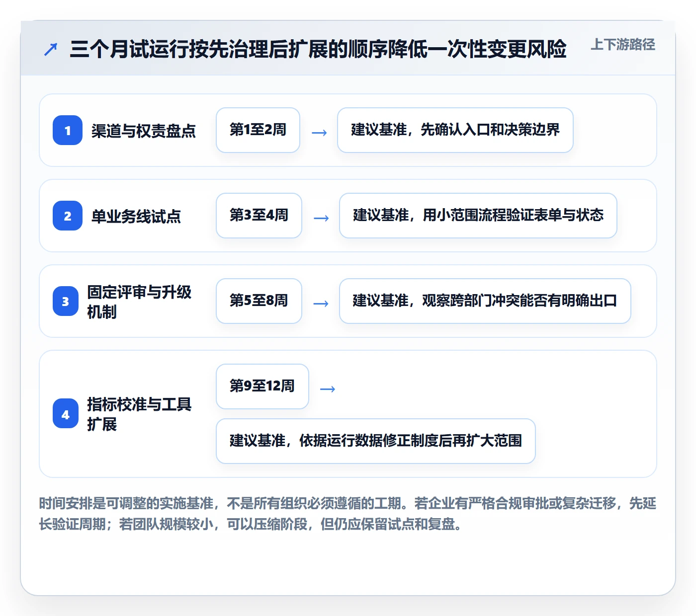The image size is (696, 616).
Task: Click the 第9至12周 time chip
Action: pyautogui.click(x=262, y=386)
